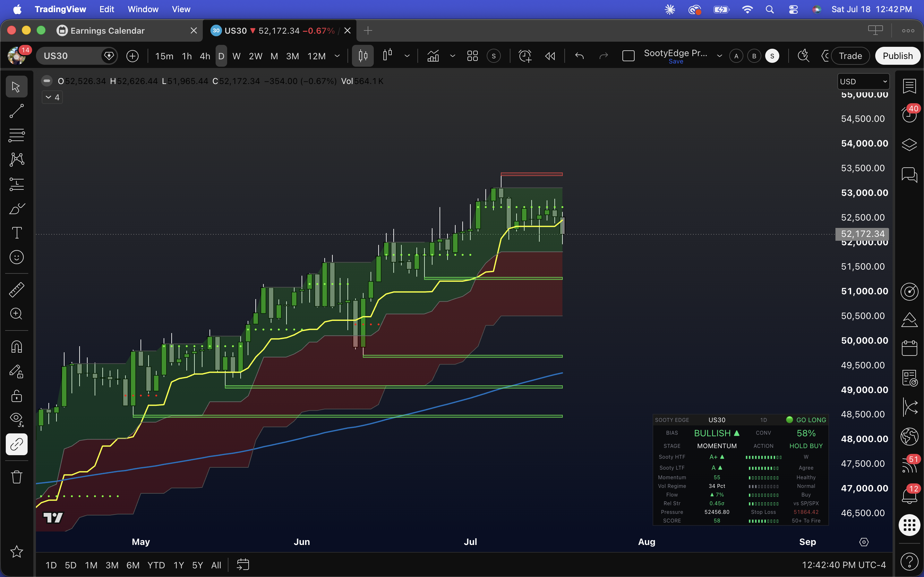The image size is (924, 577).
Task: Open the Indicators button in the toolbar
Action: point(433,56)
